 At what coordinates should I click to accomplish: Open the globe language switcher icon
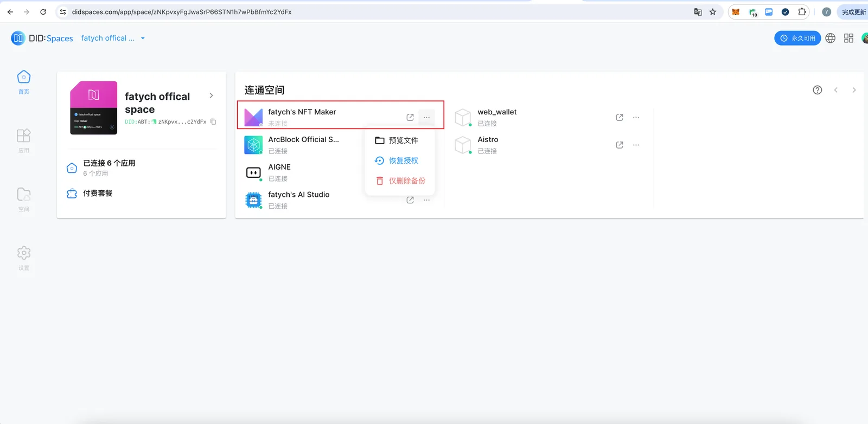click(x=830, y=38)
